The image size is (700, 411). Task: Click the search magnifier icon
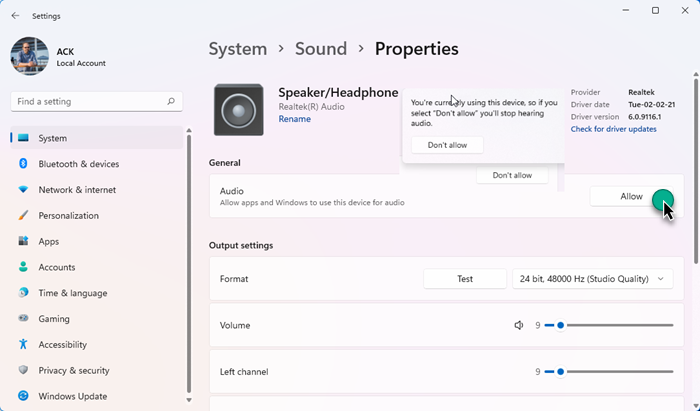click(172, 101)
